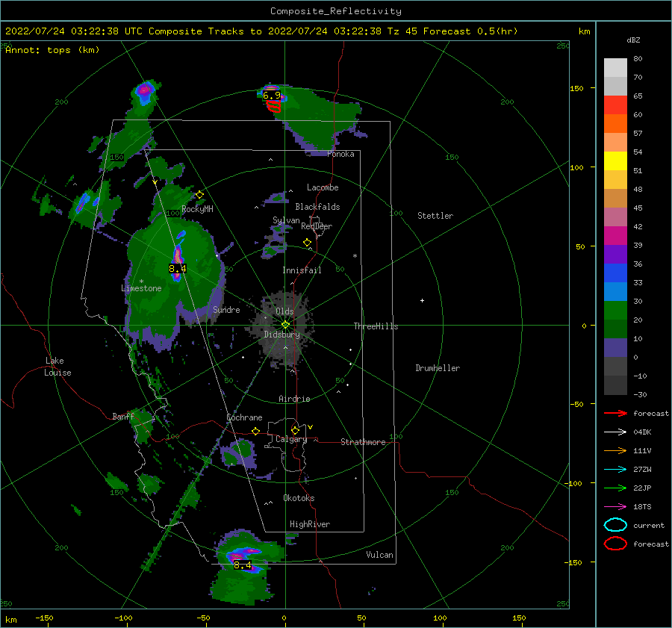Click the cyan current ellipse legend icon

coord(615,525)
